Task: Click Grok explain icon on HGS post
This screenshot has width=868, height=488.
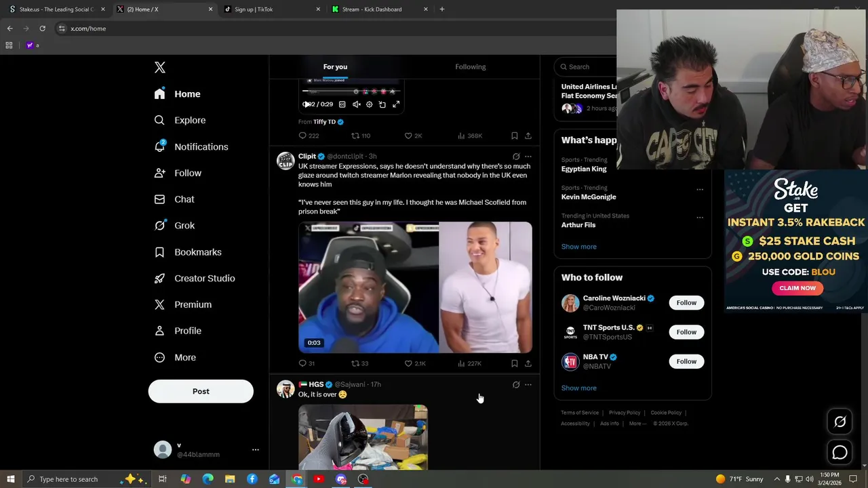Action: click(x=516, y=385)
